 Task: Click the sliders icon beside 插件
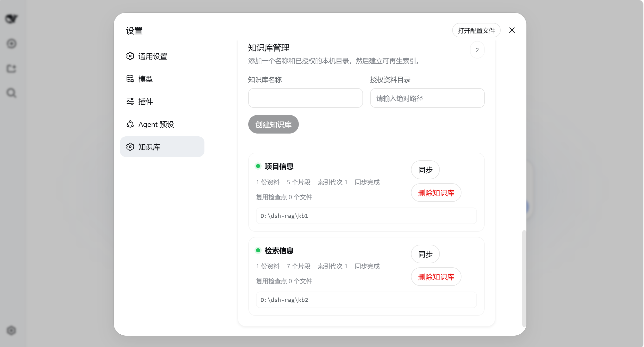pos(130,101)
